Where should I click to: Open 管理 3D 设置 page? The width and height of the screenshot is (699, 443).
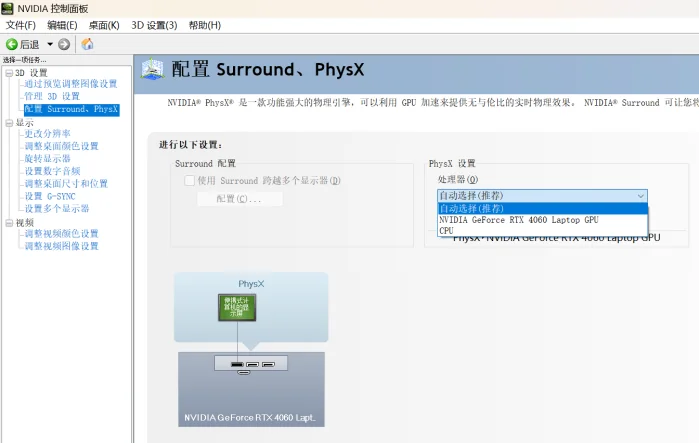pos(52,96)
